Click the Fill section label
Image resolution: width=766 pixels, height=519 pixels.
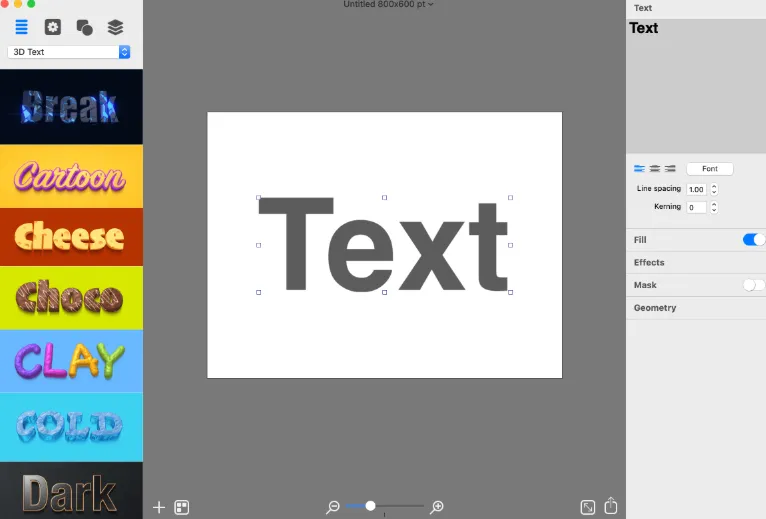coord(640,240)
